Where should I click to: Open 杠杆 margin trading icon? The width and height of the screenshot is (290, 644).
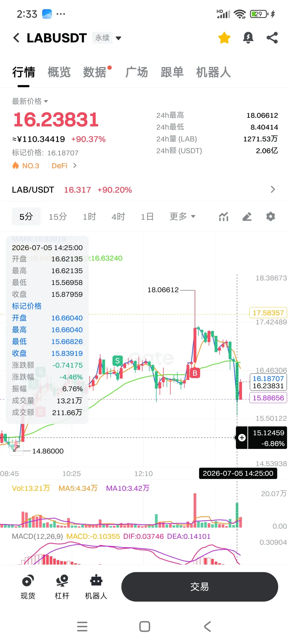click(x=62, y=587)
